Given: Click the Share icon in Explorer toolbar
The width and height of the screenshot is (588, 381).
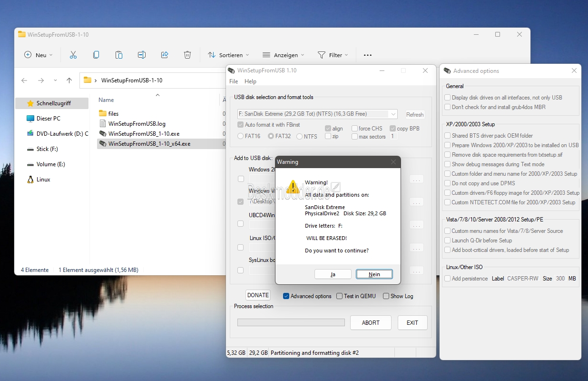Looking at the screenshot, I should [165, 55].
